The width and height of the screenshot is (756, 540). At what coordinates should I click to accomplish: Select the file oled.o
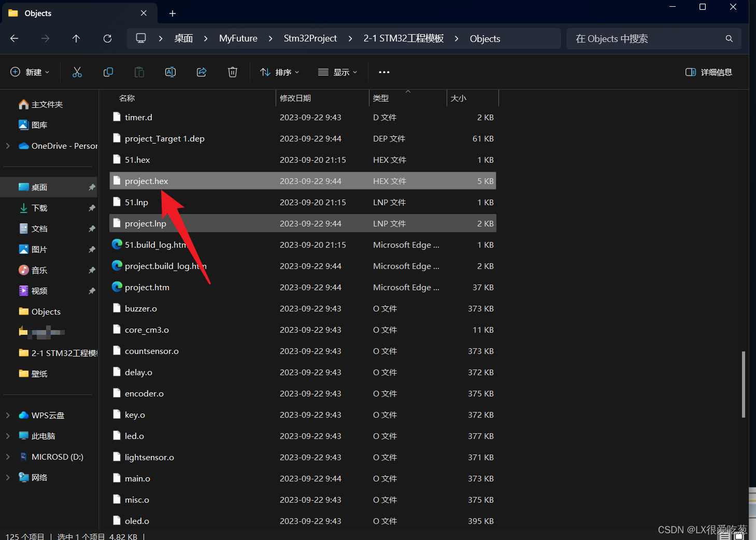(x=303, y=521)
